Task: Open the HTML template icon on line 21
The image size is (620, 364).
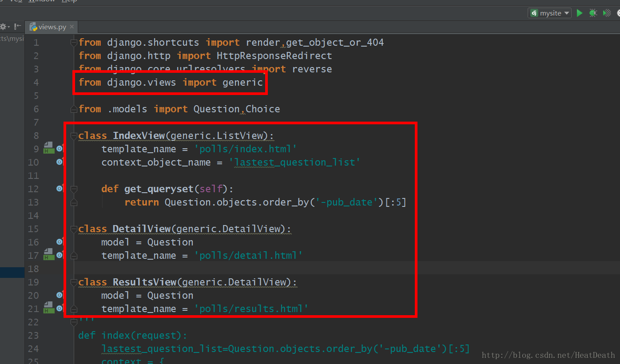Action: 48,308
